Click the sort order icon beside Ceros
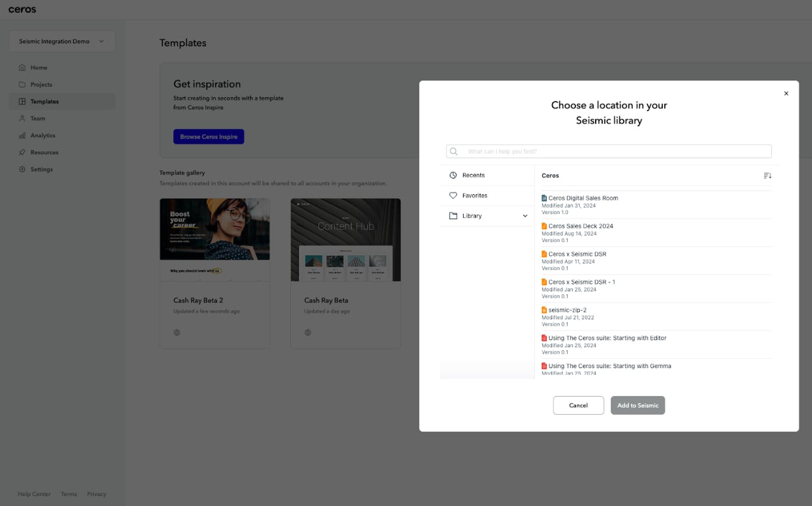Viewport: 812px width, 506px height. coord(768,176)
